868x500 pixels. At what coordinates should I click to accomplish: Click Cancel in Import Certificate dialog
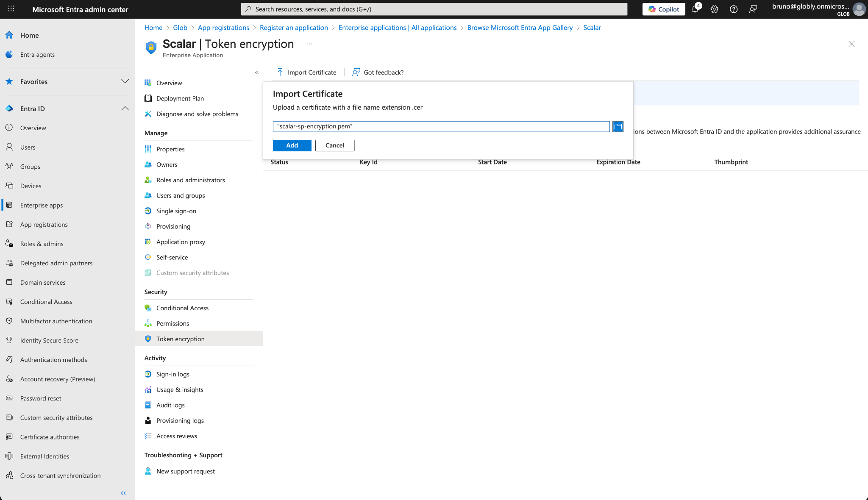334,145
